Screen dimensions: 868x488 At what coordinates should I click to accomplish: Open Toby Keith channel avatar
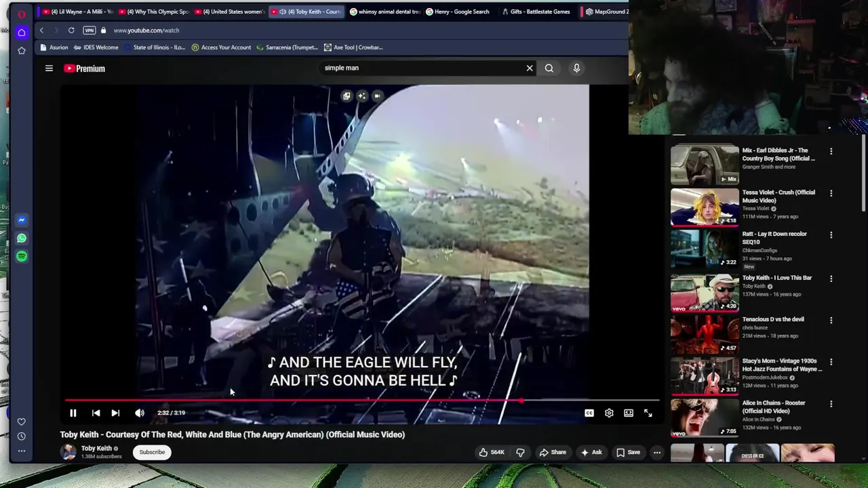pos(68,452)
